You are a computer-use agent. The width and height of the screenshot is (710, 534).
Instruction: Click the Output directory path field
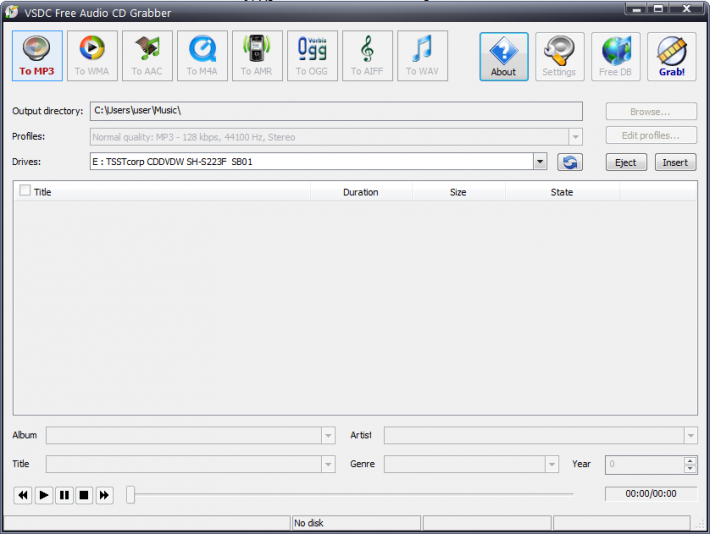(336, 111)
